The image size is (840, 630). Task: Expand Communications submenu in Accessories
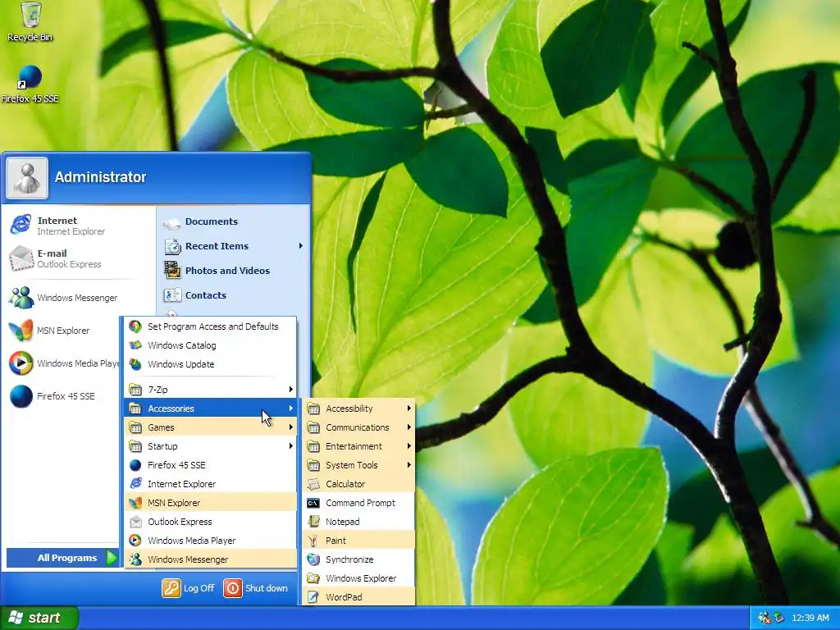tap(359, 427)
